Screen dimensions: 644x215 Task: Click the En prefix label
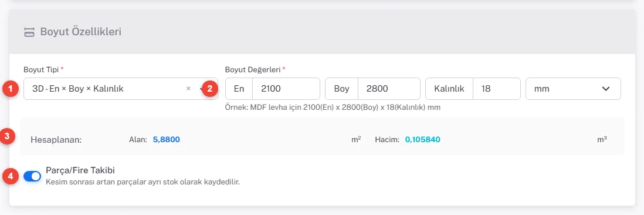pos(239,88)
